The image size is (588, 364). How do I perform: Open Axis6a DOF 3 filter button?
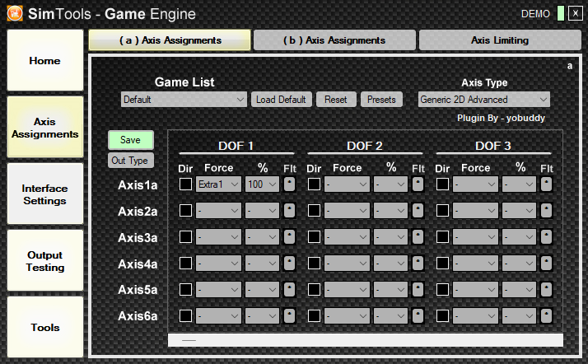pyautogui.click(x=546, y=315)
